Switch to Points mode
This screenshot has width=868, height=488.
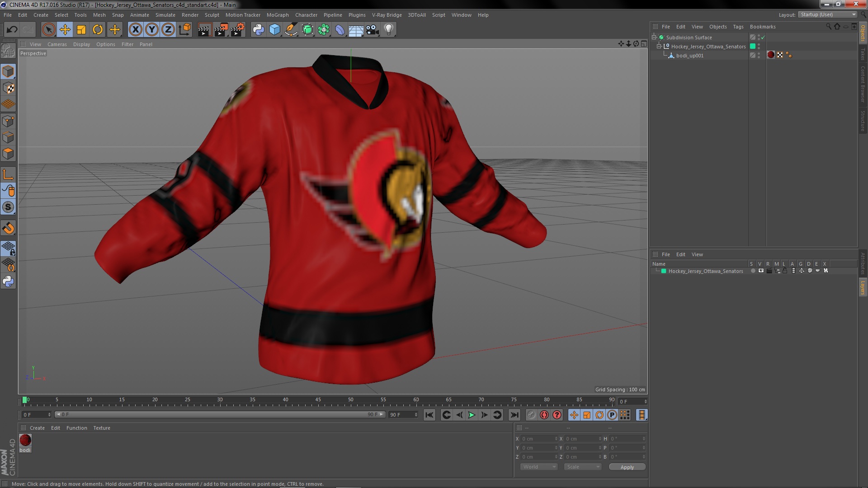click(8, 121)
